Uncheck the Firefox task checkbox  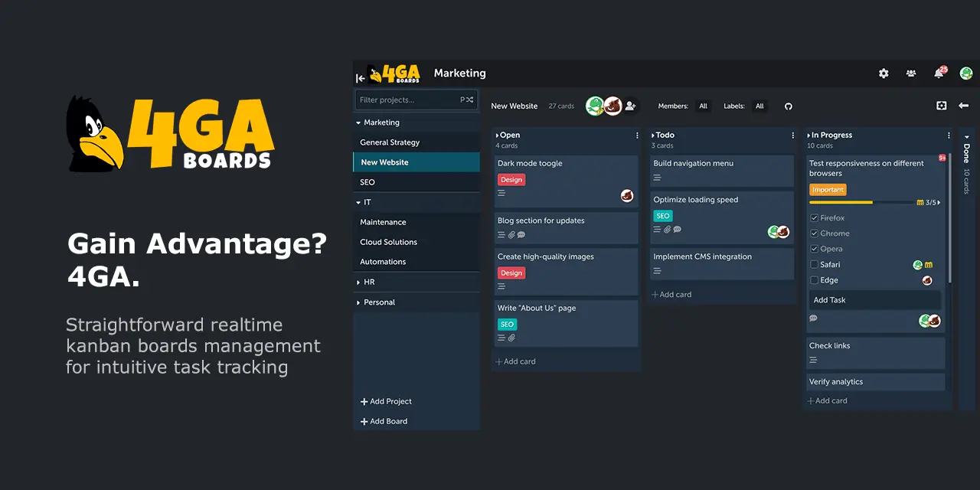point(814,218)
